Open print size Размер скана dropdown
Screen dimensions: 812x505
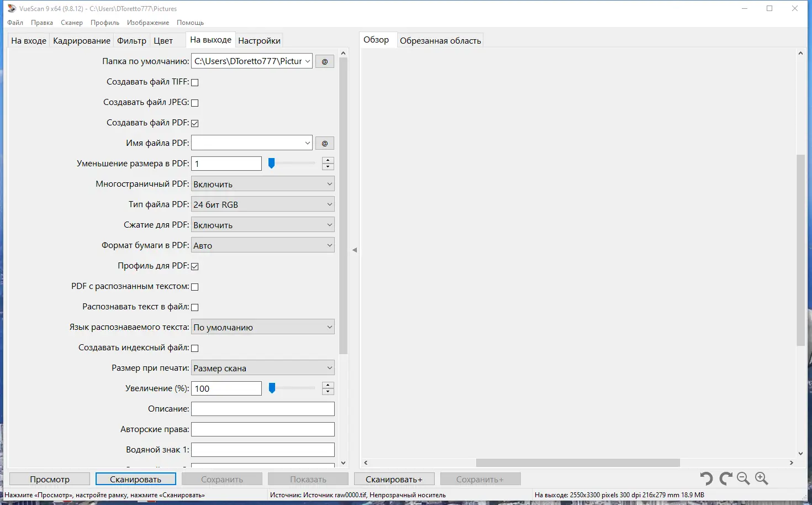[263, 368]
